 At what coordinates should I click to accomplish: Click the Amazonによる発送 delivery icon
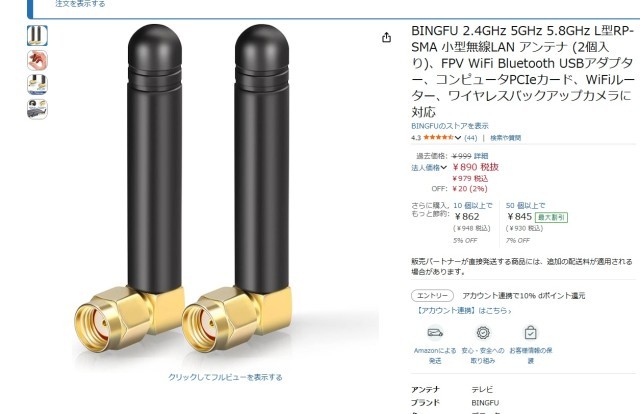(x=435, y=332)
